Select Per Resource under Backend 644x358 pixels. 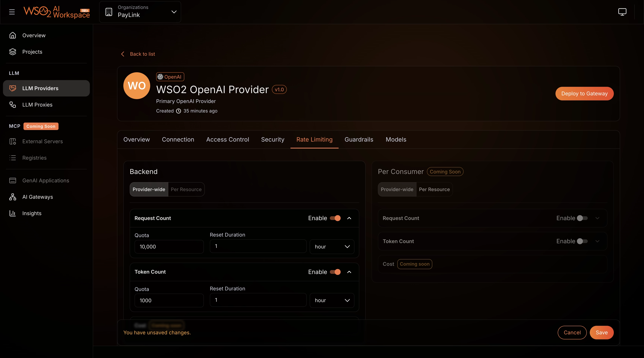pos(186,189)
